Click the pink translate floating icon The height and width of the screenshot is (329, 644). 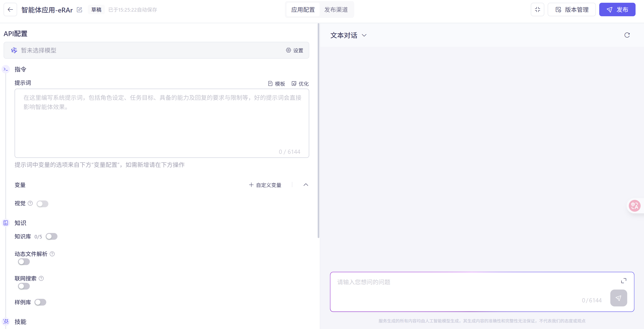[634, 206]
